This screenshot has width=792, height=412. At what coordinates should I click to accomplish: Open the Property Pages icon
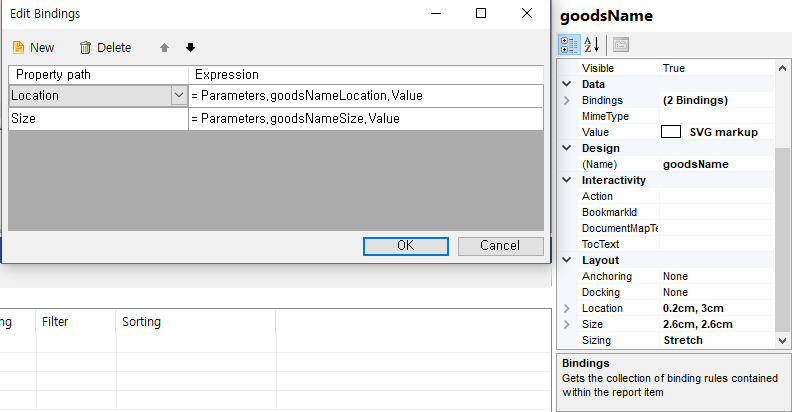[620, 44]
